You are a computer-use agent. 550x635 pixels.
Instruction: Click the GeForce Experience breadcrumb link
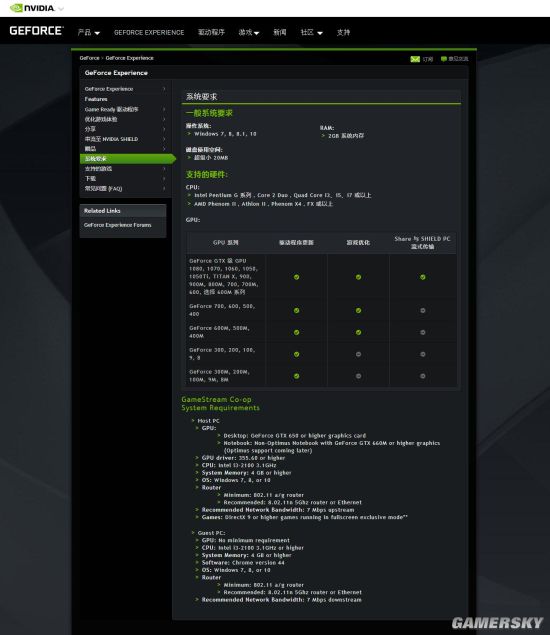coord(130,58)
